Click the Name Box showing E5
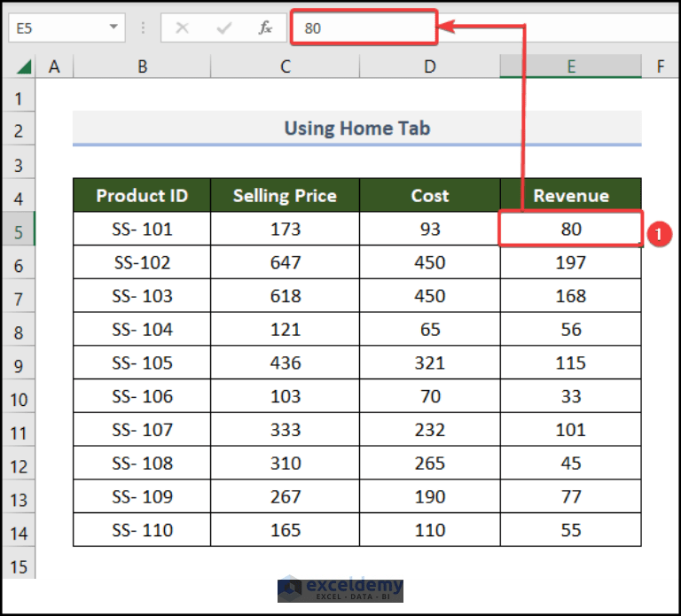This screenshot has width=681, height=616. click(67, 27)
